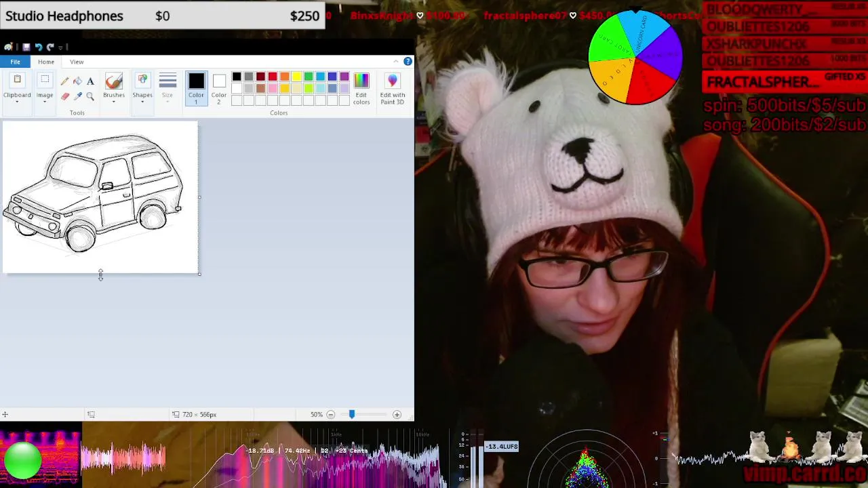The width and height of the screenshot is (868, 488).
Task: Click the car drawing on canvas
Action: [94, 193]
